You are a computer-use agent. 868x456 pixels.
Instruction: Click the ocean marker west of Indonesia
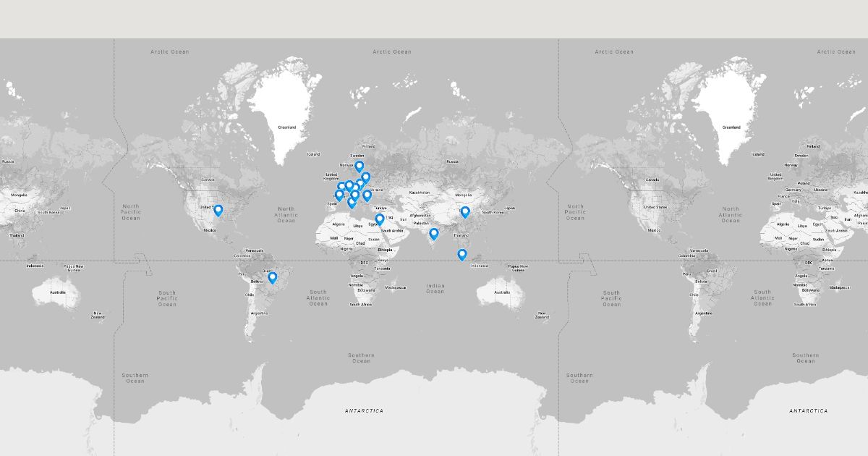pyautogui.click(x=461, y=254)
